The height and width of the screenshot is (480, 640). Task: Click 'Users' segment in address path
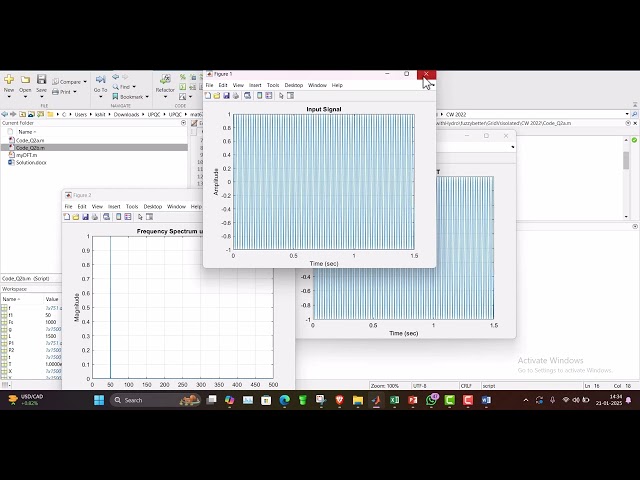(81, 114)
